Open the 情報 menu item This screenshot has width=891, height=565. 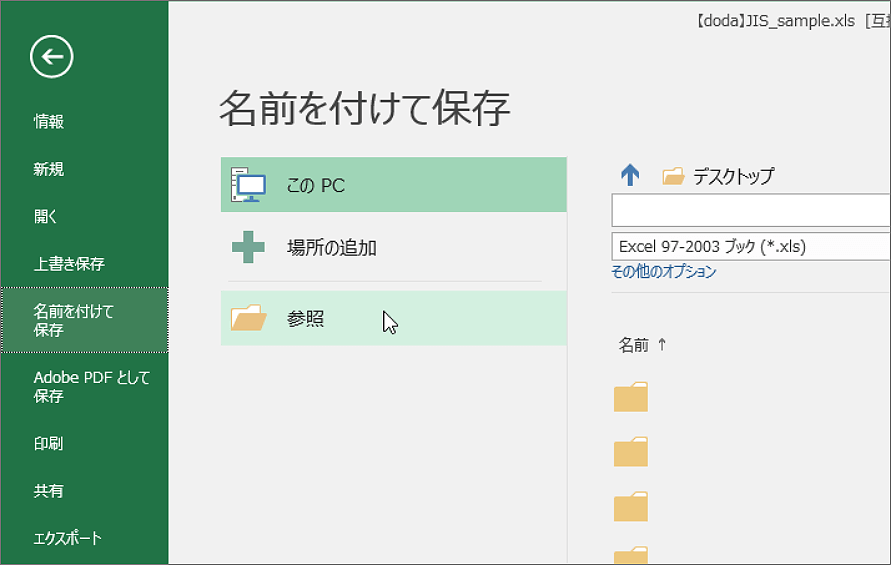(x=49, y=121)
